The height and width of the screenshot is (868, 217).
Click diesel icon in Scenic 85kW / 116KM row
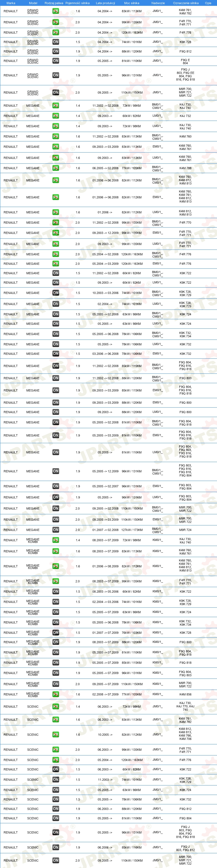(55, 847)
